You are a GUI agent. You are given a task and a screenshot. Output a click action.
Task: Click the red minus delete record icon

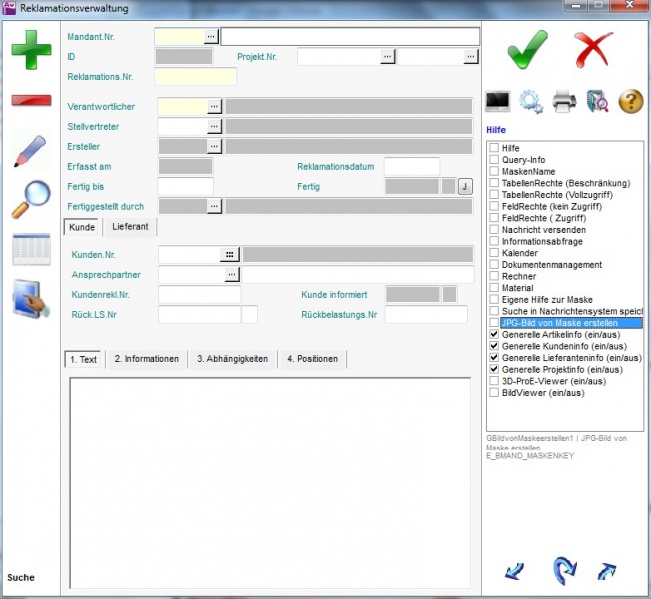(x=31, y=100)
